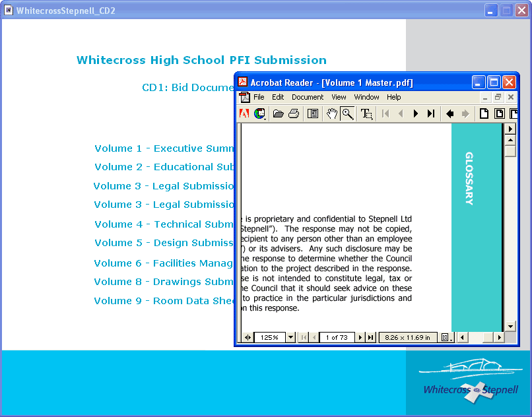This screenshot has width=532, height=417.
Task: Click the WhitecrossStepnell_CD2 title bar icon
Action: 8,10
